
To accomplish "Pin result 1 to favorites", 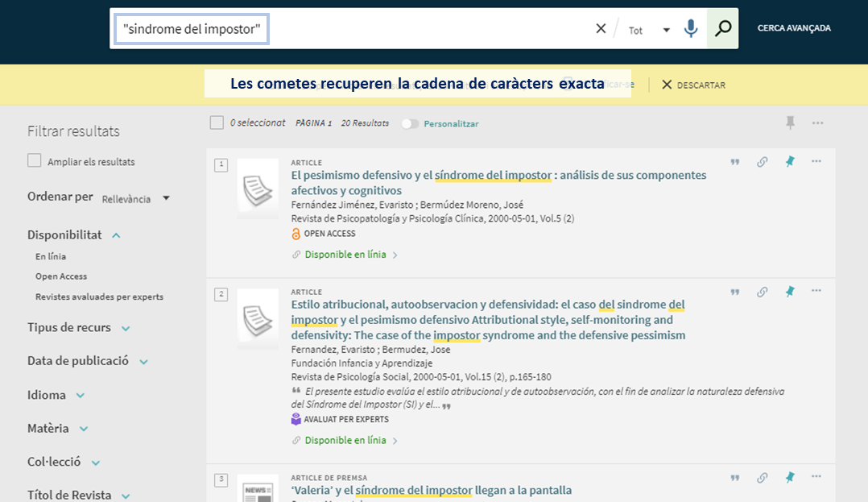I will (790, 161).
